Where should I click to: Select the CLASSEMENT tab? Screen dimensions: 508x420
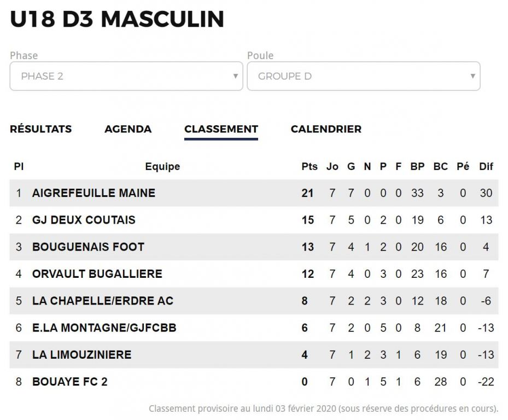click(221, 129)
